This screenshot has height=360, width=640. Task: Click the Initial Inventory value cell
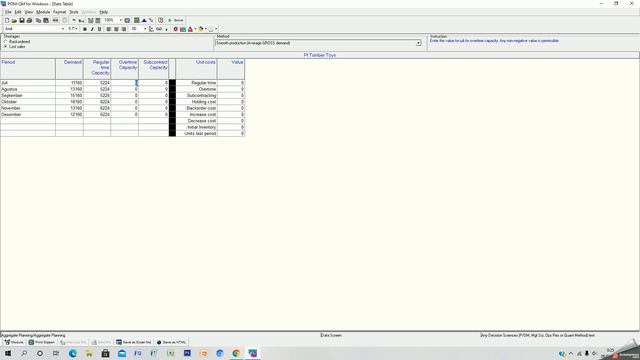pyautogui.click(x=231, y=127)
